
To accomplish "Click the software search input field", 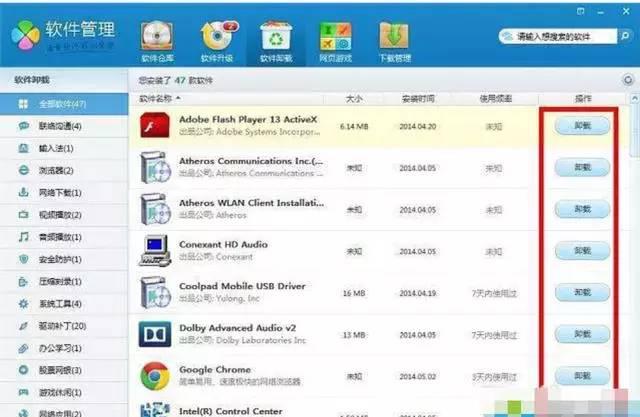I will [557, 37].
